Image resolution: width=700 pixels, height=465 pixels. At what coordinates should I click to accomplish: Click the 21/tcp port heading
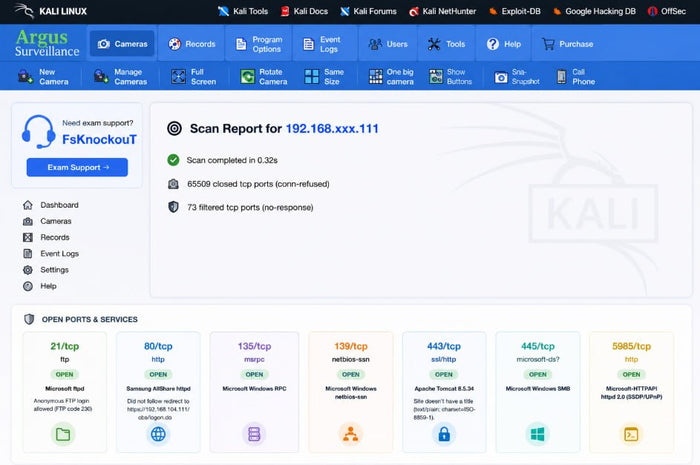pyautogui.click(x=65, y=346)
